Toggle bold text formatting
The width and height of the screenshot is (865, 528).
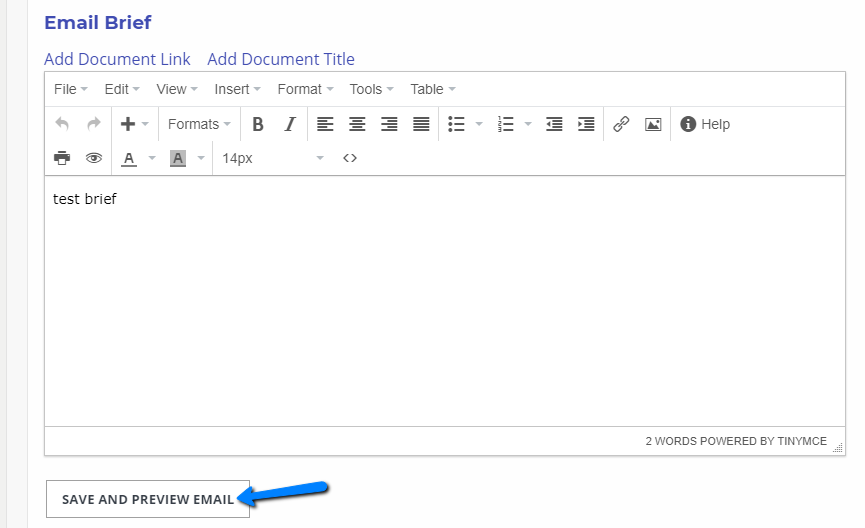coord(258,124)
